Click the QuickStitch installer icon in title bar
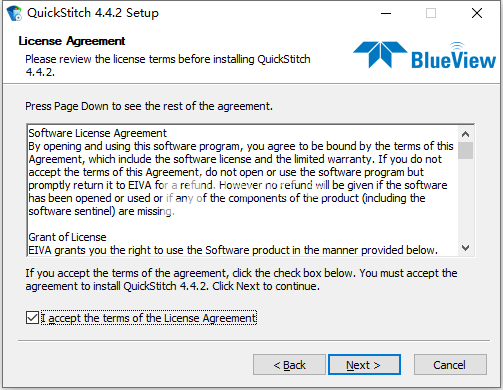 point(14,13)
